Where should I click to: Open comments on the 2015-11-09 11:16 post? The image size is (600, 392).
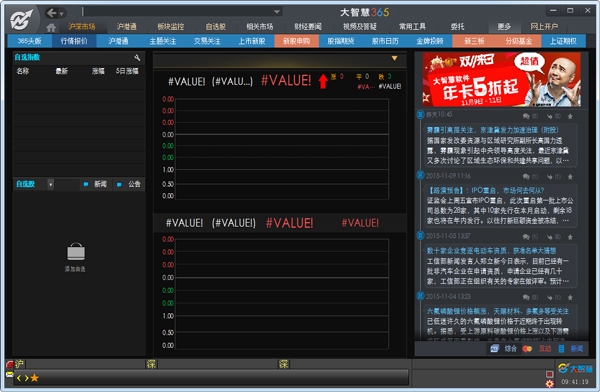(x=527, y=176)
